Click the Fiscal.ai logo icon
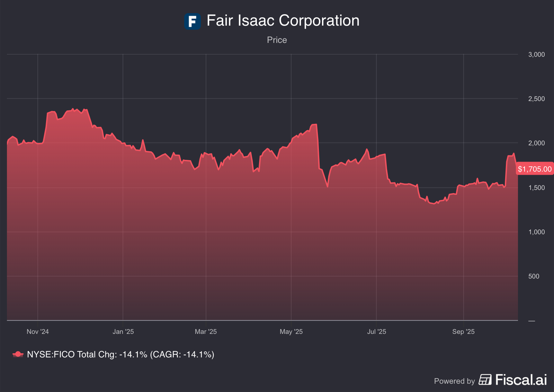The width and height of the screenshot is (554, 392). 485,380
